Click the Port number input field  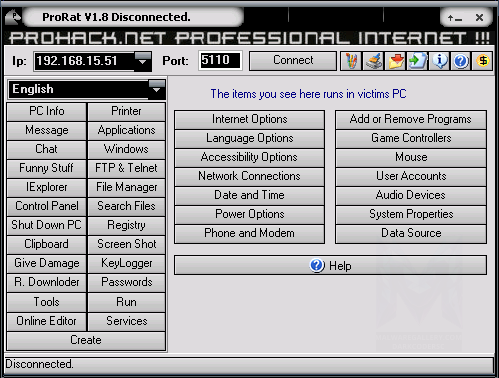click(x=220, y=61)
